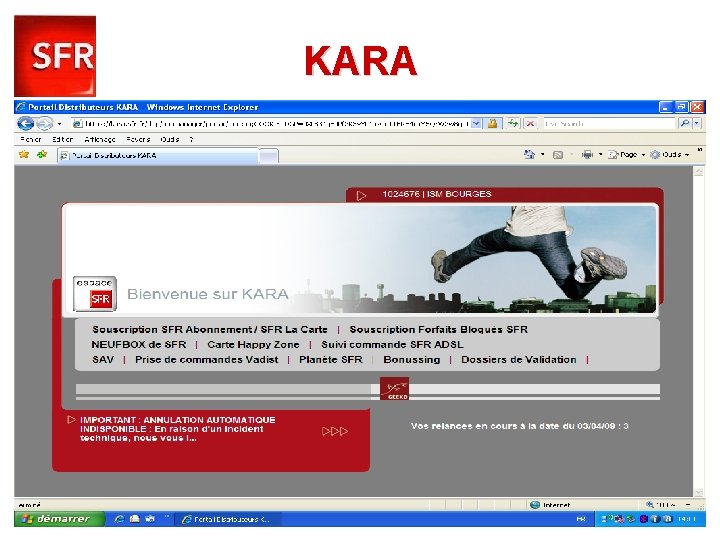Click the green Refresh page icon
This screenshot has height=540, width=720.
pos(513,124)
